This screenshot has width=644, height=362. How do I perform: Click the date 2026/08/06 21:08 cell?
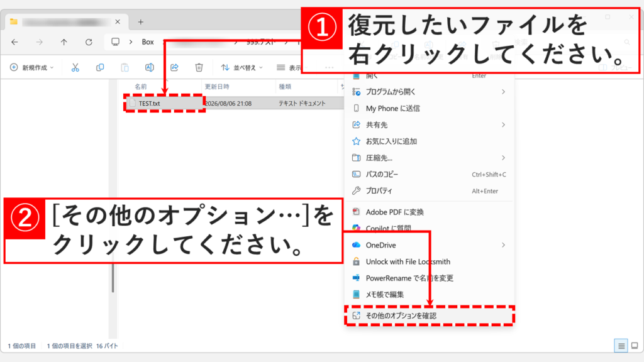[x=228, y=104]
